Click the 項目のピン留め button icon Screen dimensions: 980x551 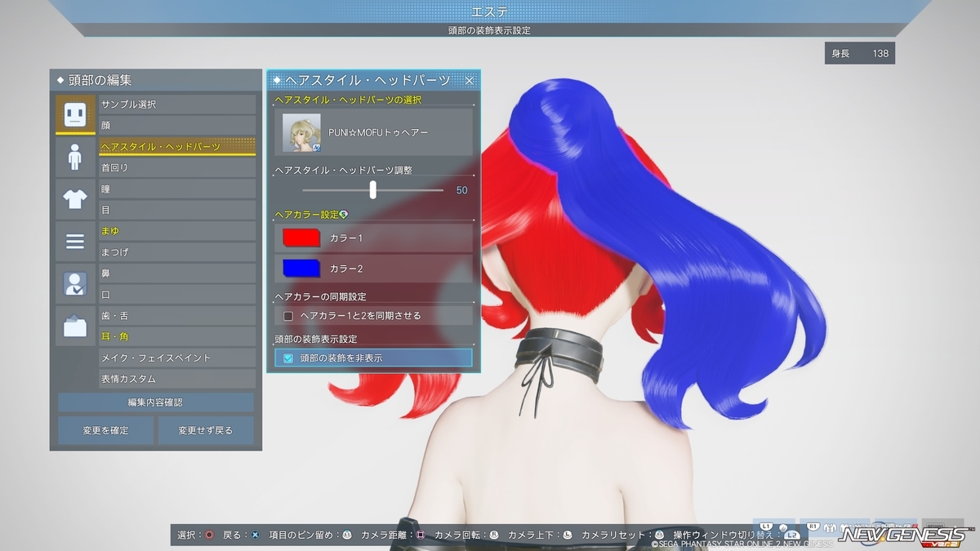coord(347,535)
